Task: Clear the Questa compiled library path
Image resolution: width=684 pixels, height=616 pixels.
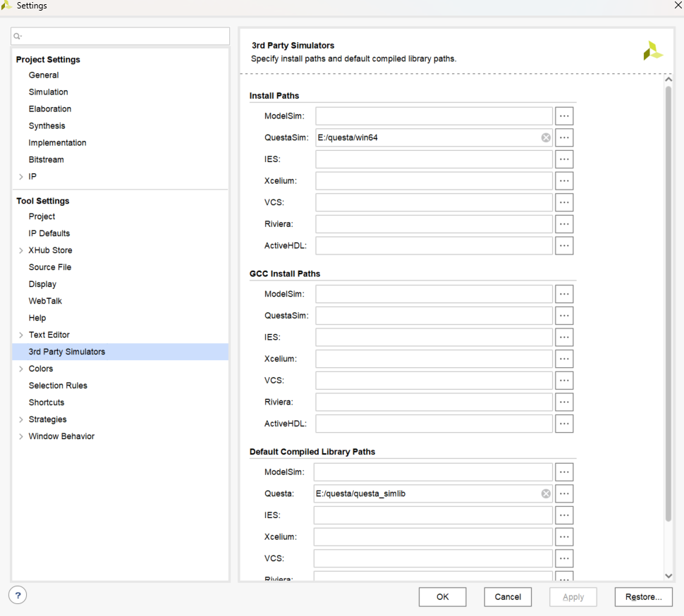Action: coord(546,493)
